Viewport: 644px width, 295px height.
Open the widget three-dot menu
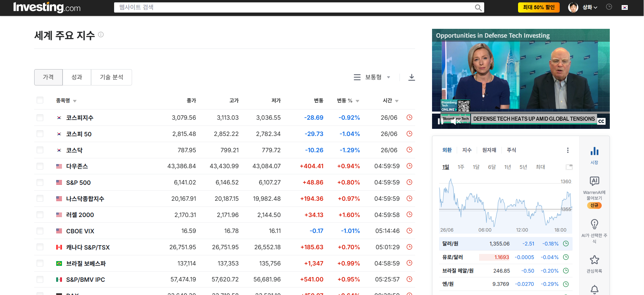point(568,150)
